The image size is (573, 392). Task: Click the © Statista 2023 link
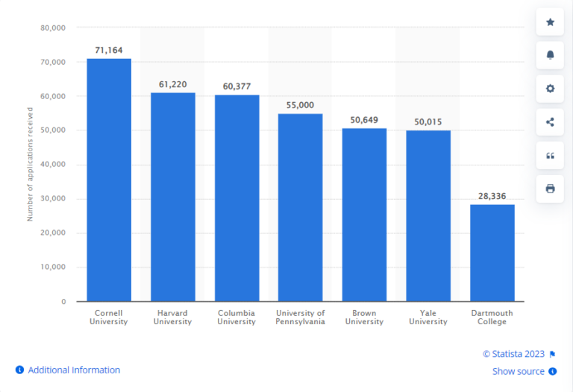tap(513, 354)
